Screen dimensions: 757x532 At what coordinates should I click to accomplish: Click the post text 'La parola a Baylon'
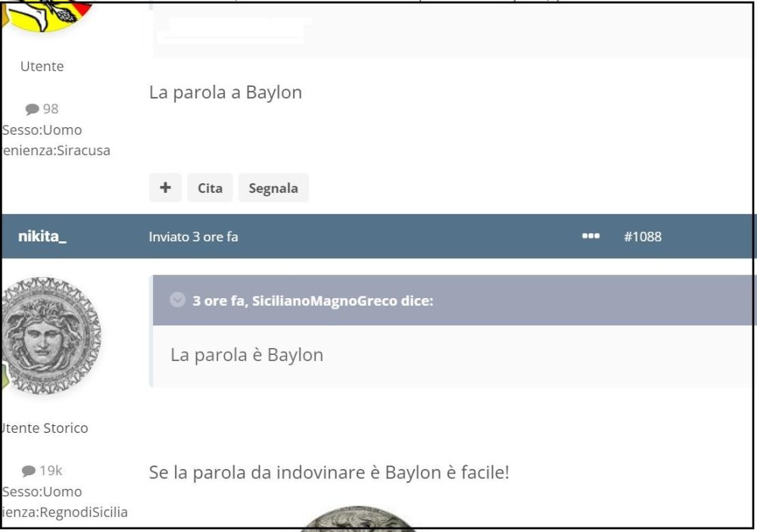226,92
